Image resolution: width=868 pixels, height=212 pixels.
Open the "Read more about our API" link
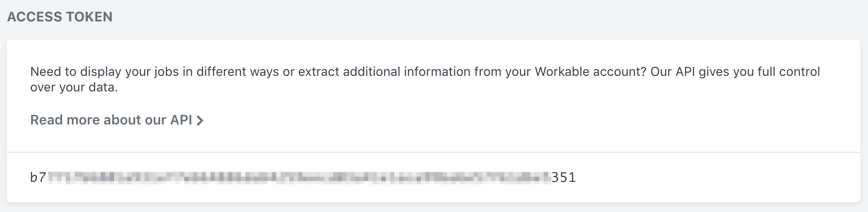point(117,120)
